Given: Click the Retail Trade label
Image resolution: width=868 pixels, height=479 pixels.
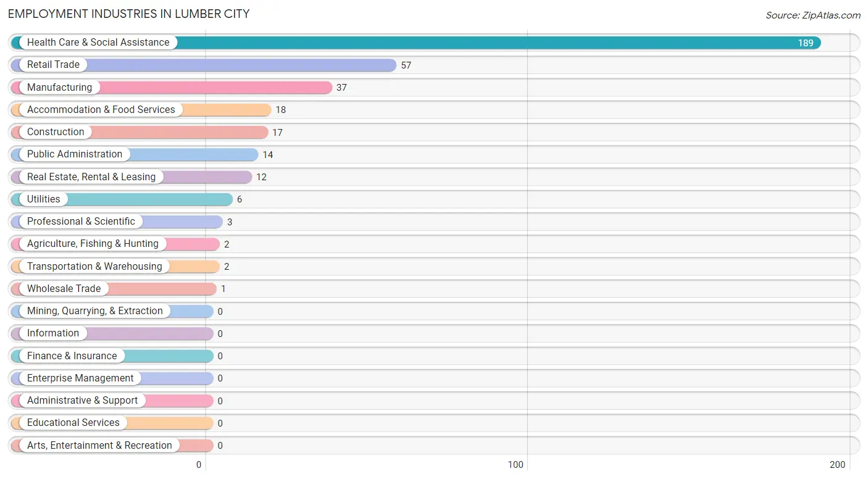Looking at the screenshot, I should point(53,65).
